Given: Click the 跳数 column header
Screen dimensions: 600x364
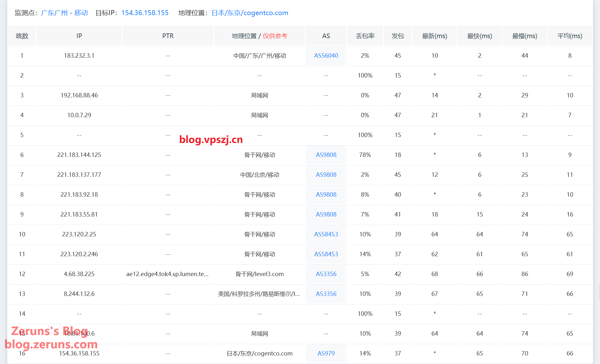Looking at the screenshot, I should coord(22,36).
